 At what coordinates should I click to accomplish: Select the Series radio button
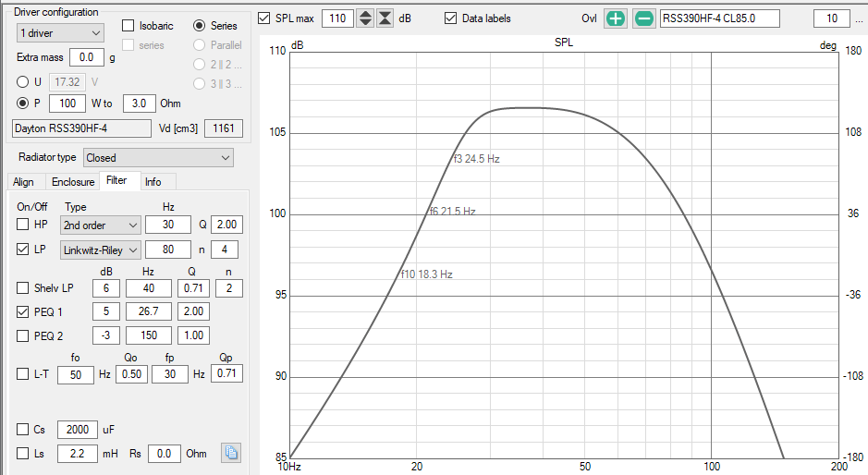(x=200, y=26)
